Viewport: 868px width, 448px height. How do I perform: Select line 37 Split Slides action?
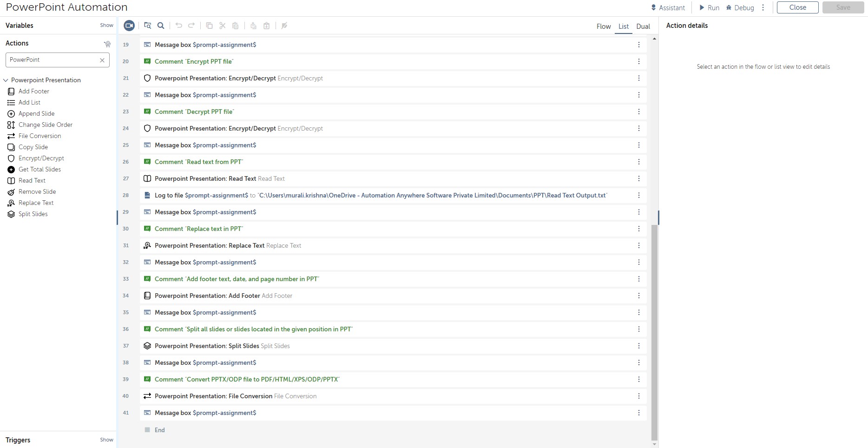[x=393, y=346]
